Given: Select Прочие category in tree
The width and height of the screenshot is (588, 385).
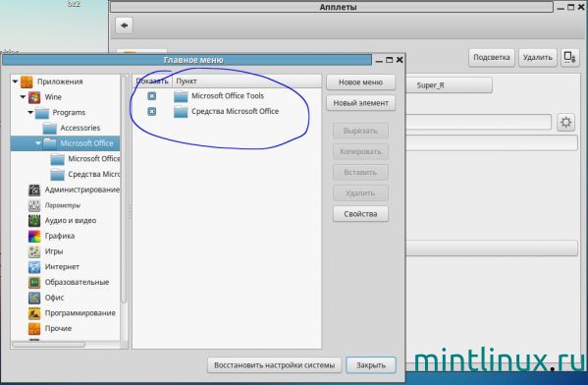Looking at the screenshot, I should click(58, 328).
